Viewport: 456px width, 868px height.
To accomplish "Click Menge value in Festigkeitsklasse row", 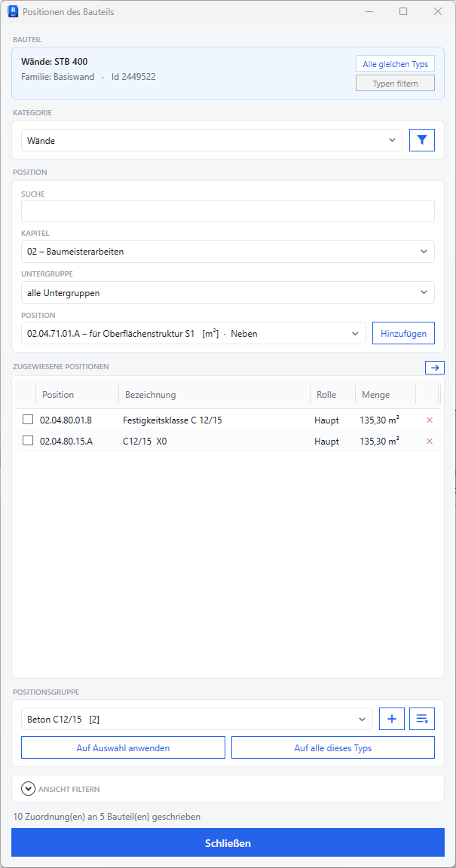I will [x=380, y=420].
